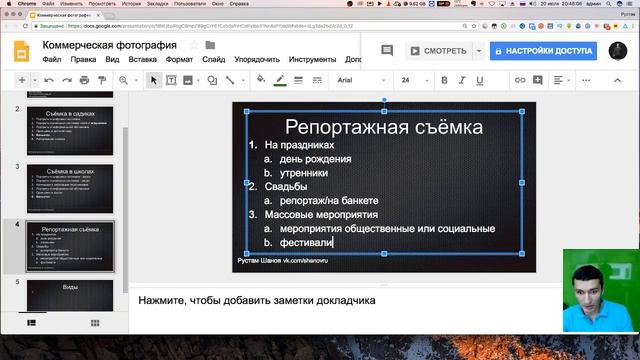Switch to filmstrip view
Viewport: 640px width, 360px height.
[31, 323]
